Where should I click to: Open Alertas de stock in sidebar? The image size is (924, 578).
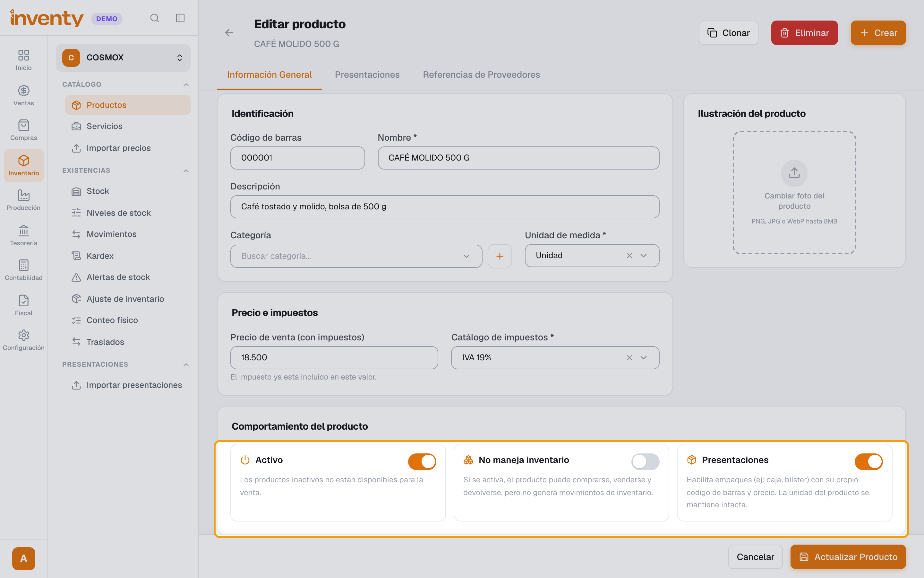tap(127, 277)
